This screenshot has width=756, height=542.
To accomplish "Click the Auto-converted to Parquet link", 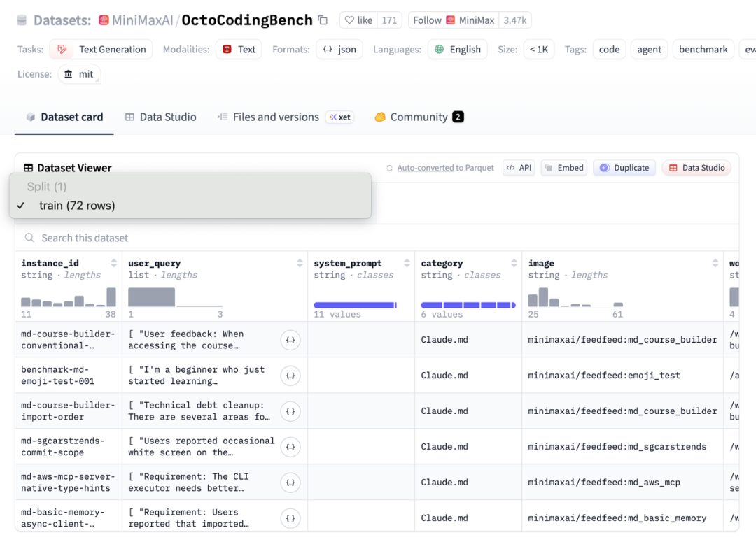I will 445,168.
